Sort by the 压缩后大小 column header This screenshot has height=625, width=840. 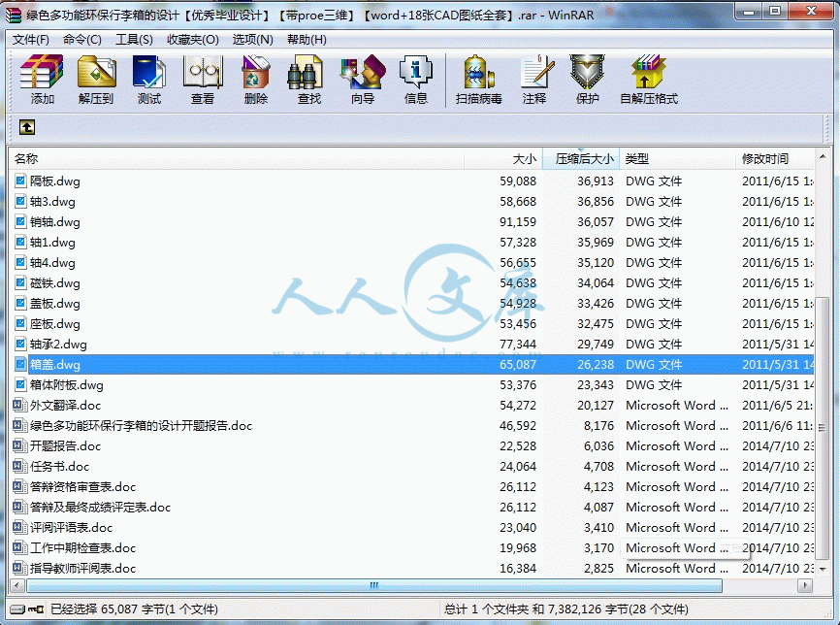pos(581,158)
